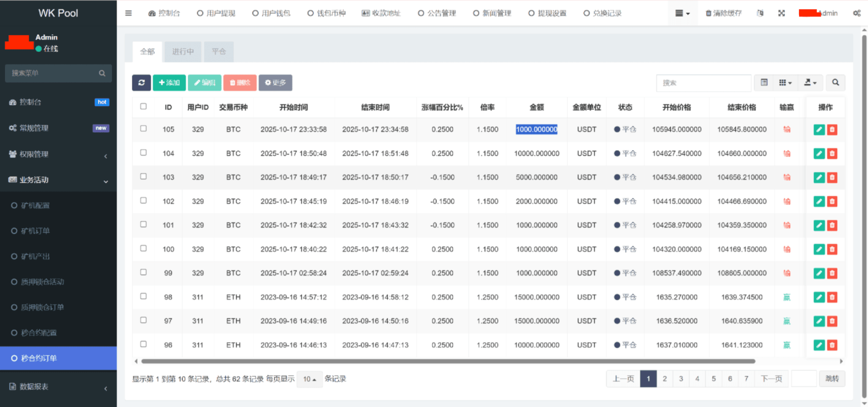Go to page 3 of results
868x407 pixels.
point(681,378)
